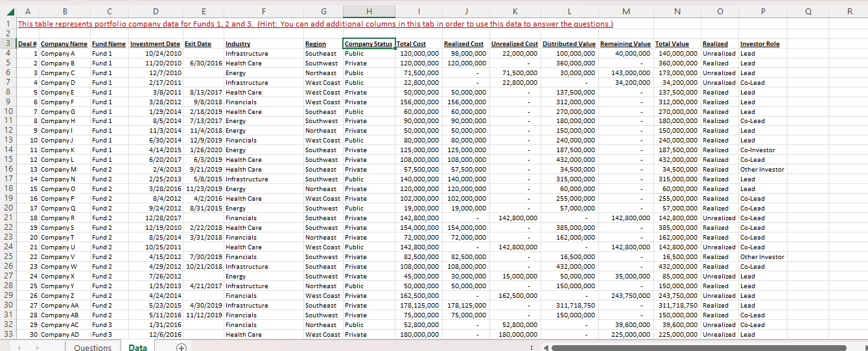Select the 'Realized' column header cell

(x=720, y=43)
